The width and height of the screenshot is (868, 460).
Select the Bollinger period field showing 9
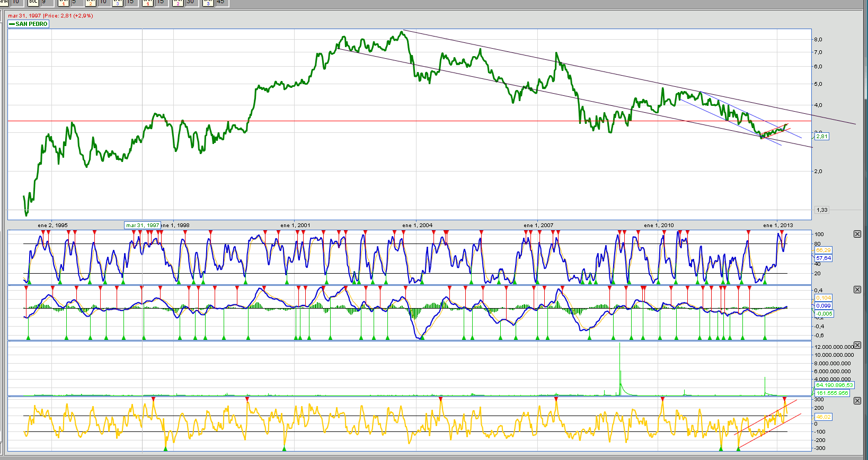47,2
